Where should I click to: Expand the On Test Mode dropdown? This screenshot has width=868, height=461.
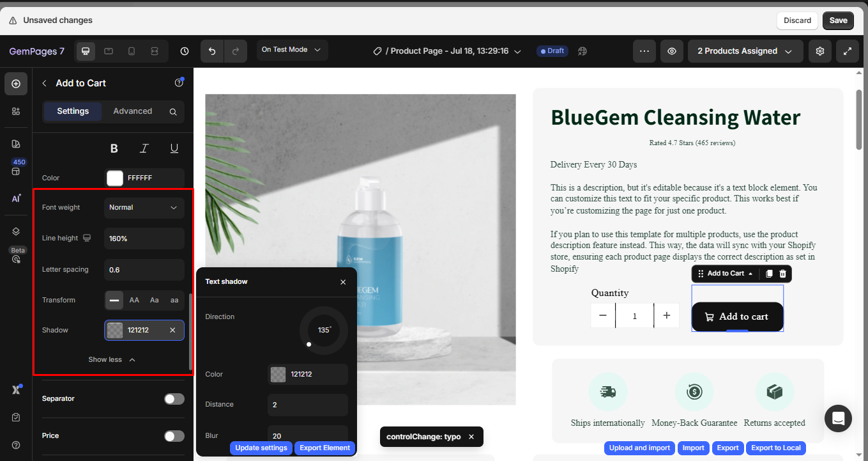pyautogui.click(x=293, y=50)
